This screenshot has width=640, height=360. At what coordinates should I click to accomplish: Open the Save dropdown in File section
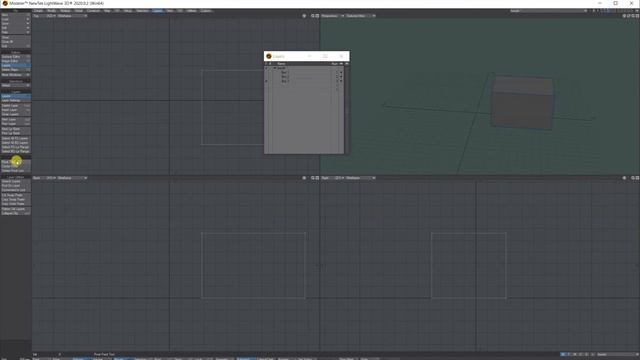pos(16,23)
